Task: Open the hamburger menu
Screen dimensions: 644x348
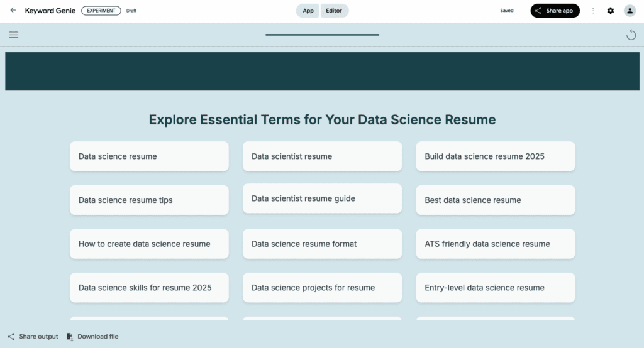Action: click(x=13, y=35)
